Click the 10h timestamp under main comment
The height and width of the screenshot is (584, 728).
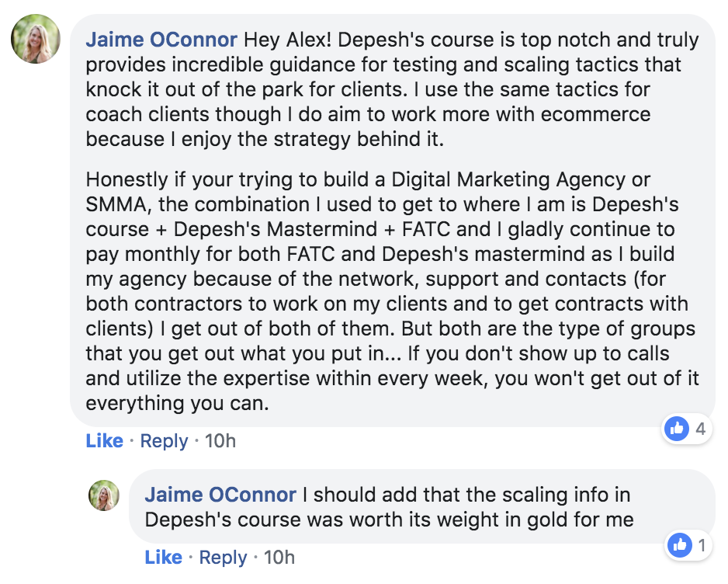pyautogui.click(x=220, y=441)
